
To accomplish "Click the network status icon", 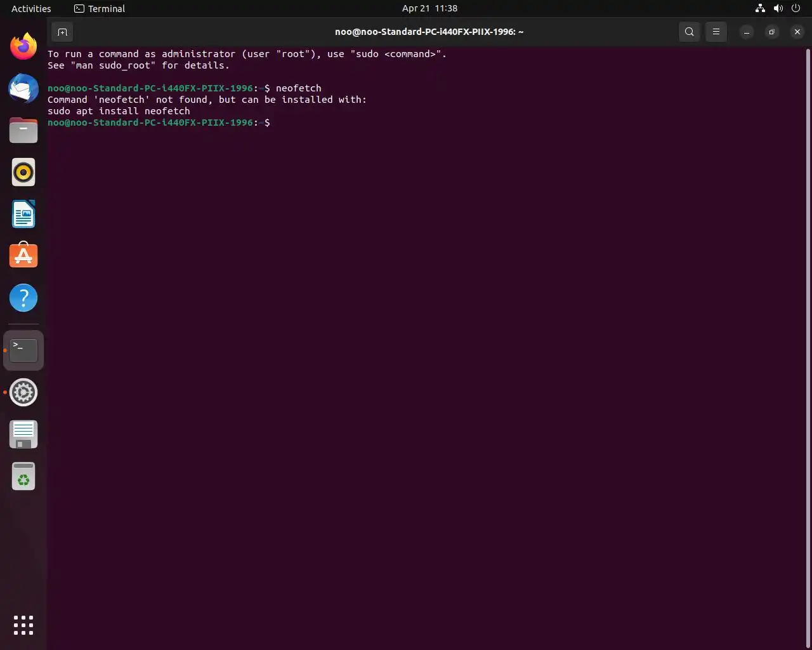I will click(x=760, y=9).
